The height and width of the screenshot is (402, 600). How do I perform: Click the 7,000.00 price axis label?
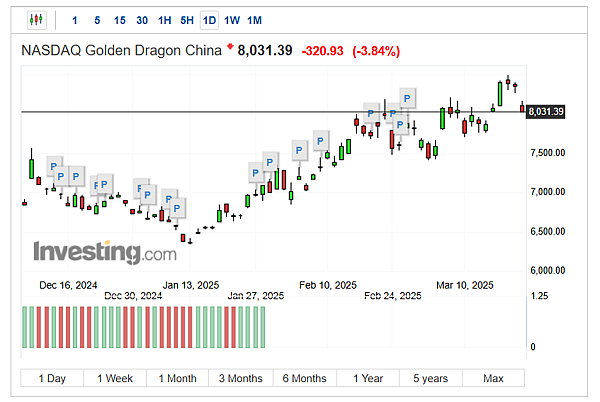[x=548, y=192]
